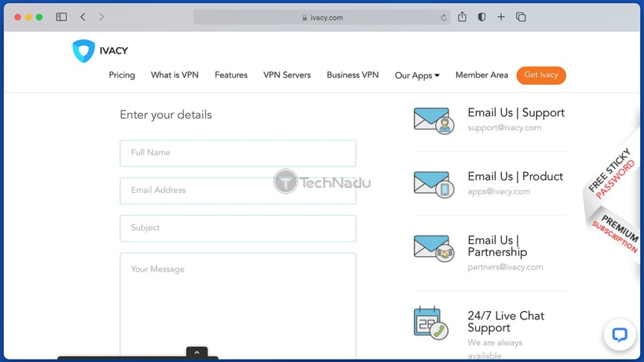
Task: Click the Email Us | Support heading
Action: [516, 113]
